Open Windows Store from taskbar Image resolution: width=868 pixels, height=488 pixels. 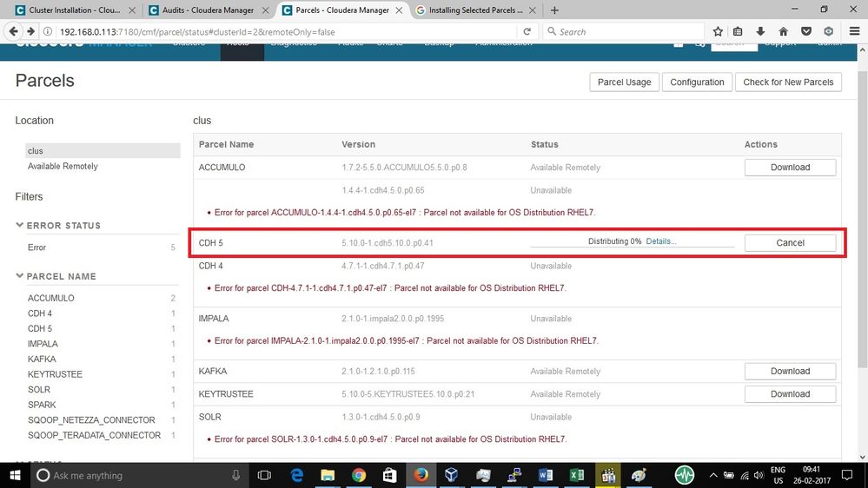click(390, 475)
